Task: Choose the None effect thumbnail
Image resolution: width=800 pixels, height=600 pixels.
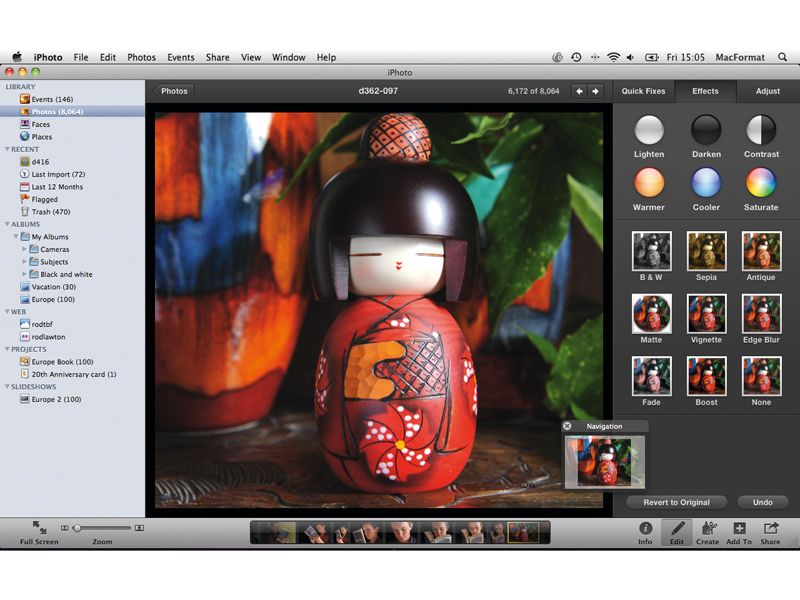Action: [761, 376]
